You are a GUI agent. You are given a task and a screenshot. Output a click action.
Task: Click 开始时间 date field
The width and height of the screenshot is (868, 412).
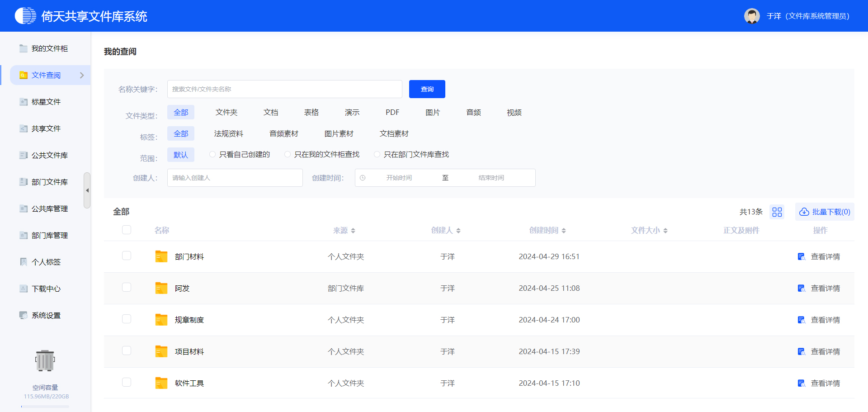click(x=399, y=178)
